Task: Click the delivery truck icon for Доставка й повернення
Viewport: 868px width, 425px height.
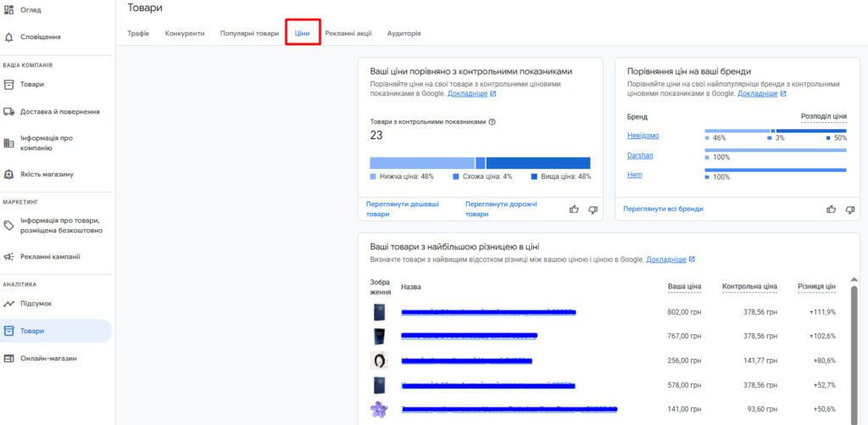Action: 8,111
